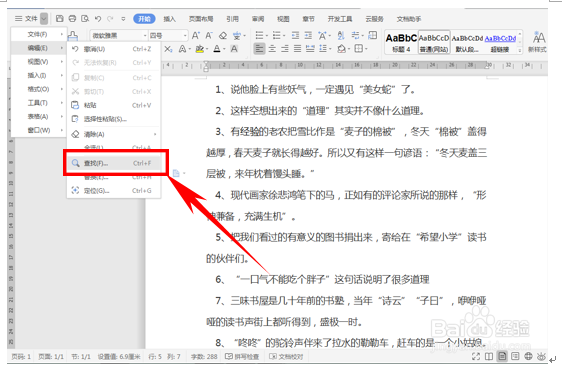Viewport: 562px width, 366px height.
Task: Open the 视图(V) submenu
Action: 39,62
